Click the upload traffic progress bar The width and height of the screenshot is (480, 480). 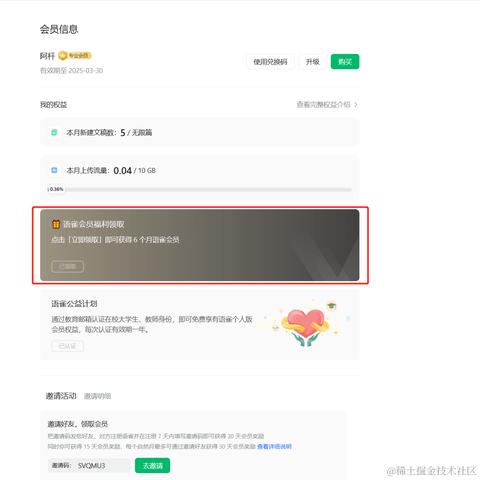coord(199,189)
